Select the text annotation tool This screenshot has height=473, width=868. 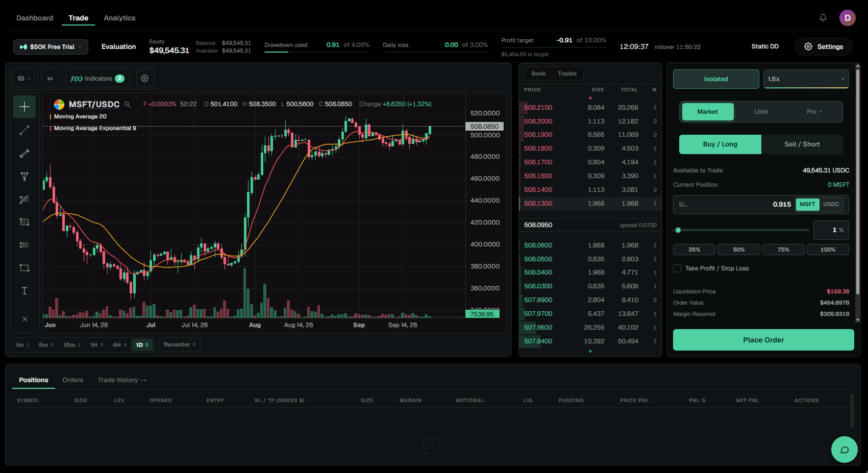(x=24, y=291)
